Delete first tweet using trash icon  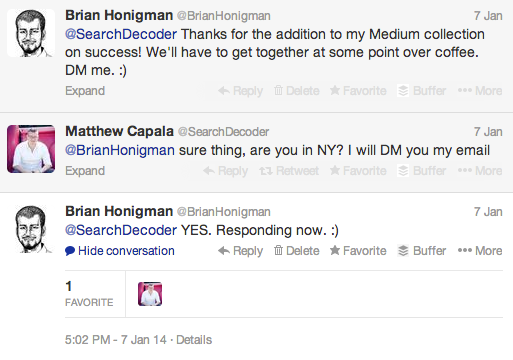(278, 90)
